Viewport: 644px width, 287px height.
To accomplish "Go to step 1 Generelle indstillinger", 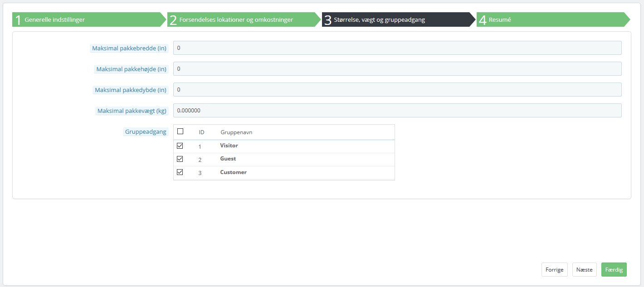I will coord(89,20).
